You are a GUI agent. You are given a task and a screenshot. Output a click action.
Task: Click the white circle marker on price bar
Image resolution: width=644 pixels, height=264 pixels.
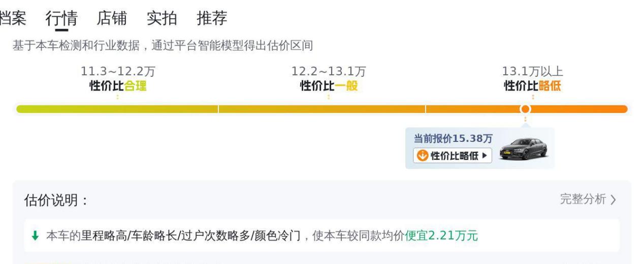(x=525, y=109)
